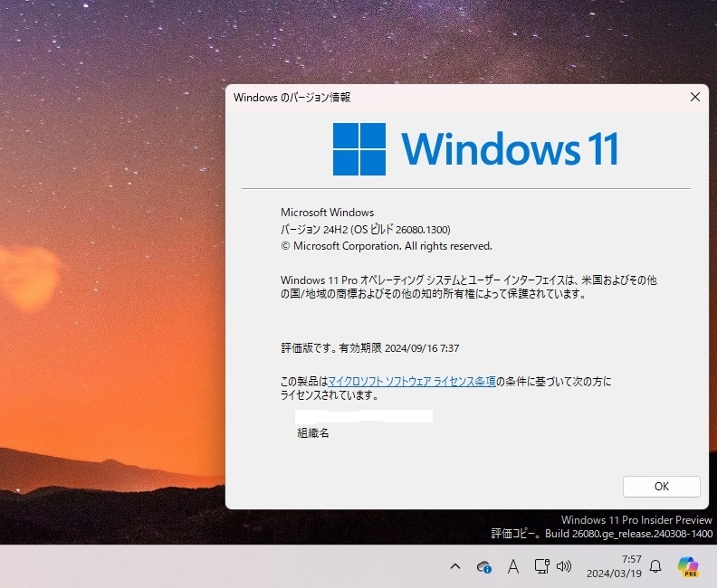The height and width of the screenshot is (588, 717).
Task: Open the volume speaker tray icon
Action: point(564,566)
